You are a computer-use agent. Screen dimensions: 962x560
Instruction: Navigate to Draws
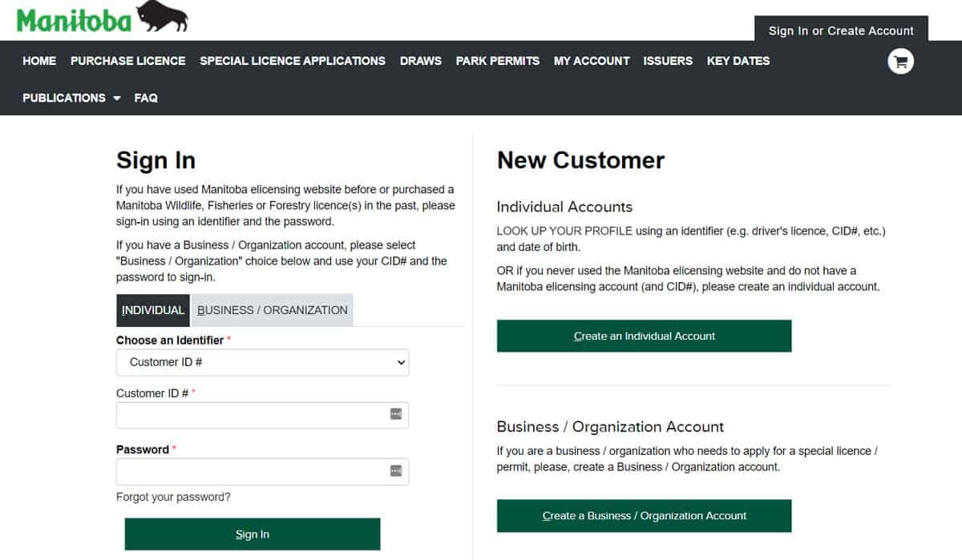[x=421, y=61]
